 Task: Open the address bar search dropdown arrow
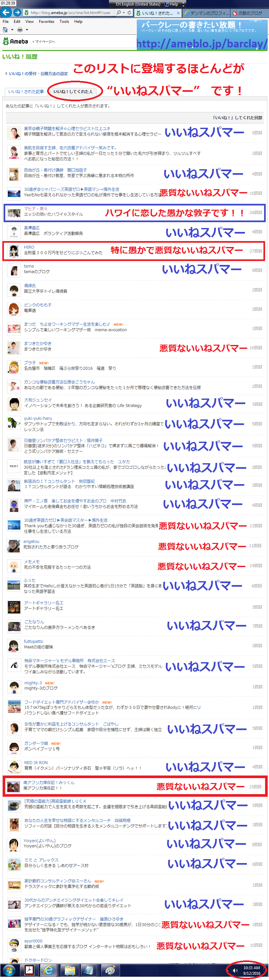(124, 12)
